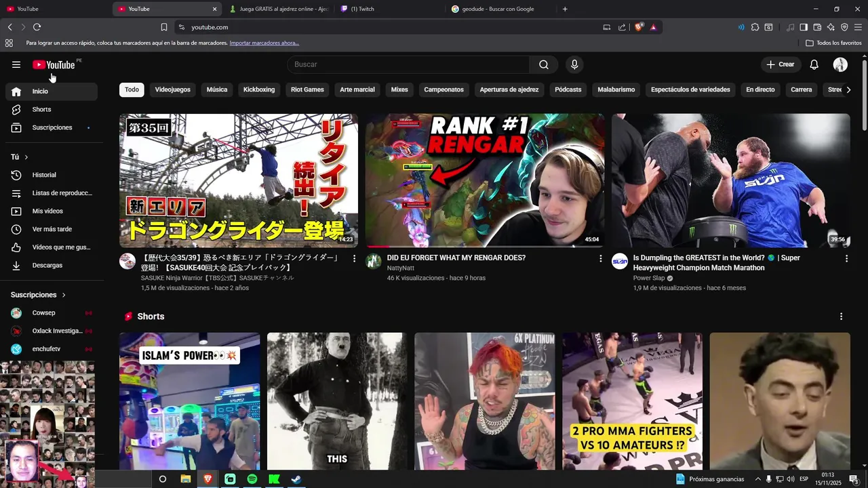Click the Importar marcadores ahora link
Screen dimensions: 868x488
[x=264, y=43]
